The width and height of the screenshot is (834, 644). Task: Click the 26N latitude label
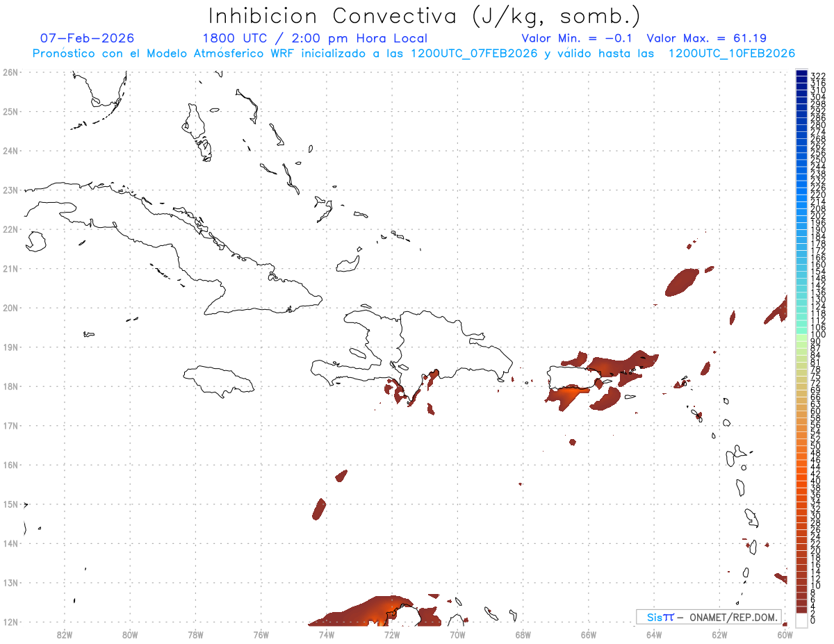tap(10, 72)
